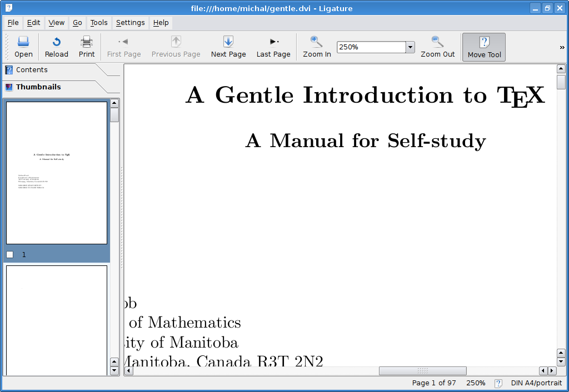
Task: Open the zoom level dropdown arrow
Action: tap(410, 47)
